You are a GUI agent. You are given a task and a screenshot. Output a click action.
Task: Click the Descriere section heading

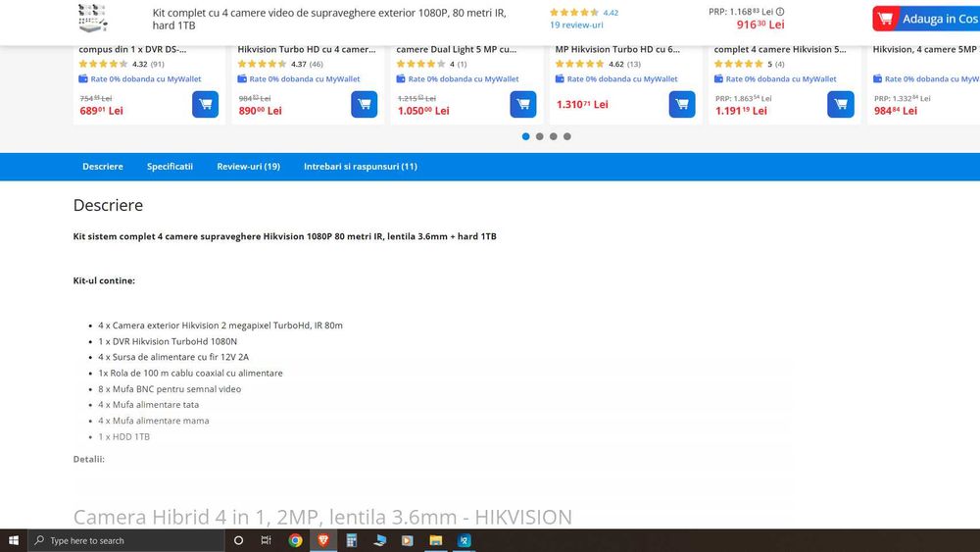[x=108, y=205]
